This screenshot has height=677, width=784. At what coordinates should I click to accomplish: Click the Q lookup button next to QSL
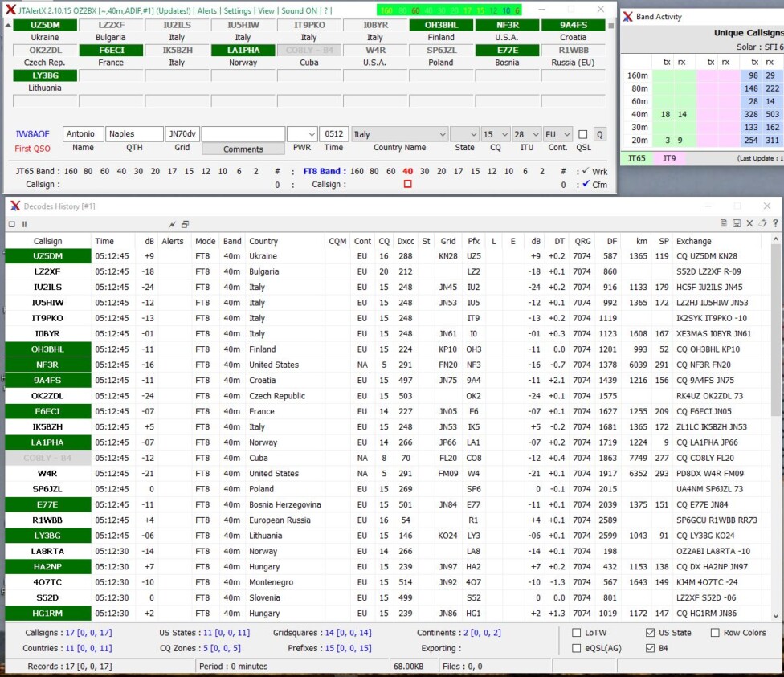pos(599,134)
